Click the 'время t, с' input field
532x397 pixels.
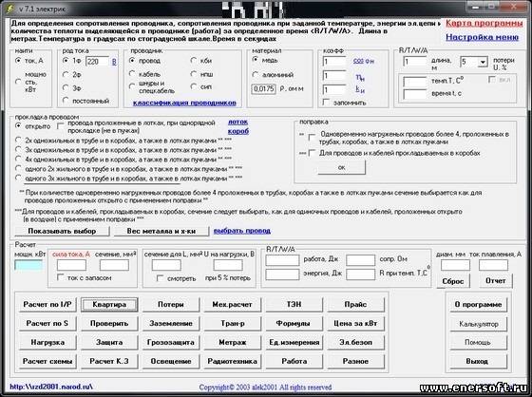click(x=414, y=94)
